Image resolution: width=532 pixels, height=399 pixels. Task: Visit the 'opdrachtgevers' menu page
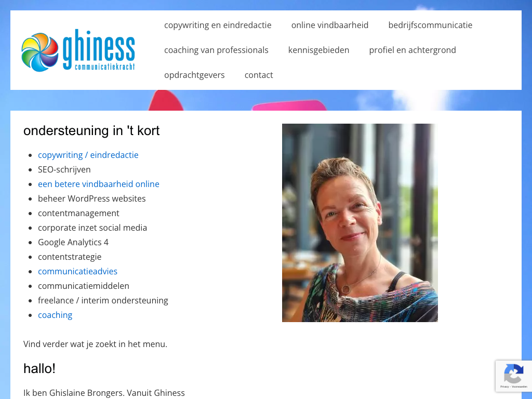tap(194, 75)
